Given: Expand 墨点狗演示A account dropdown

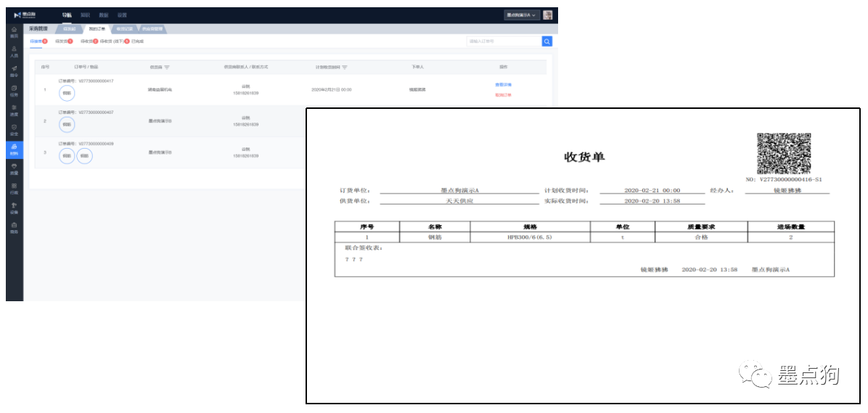Looking at the screenshot, I should tap(522, 15).
